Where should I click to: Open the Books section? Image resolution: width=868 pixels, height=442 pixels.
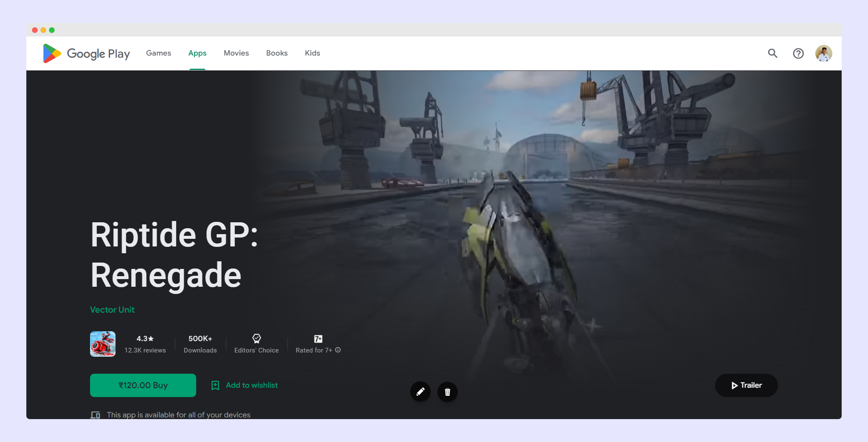click(x=276, y=53)
